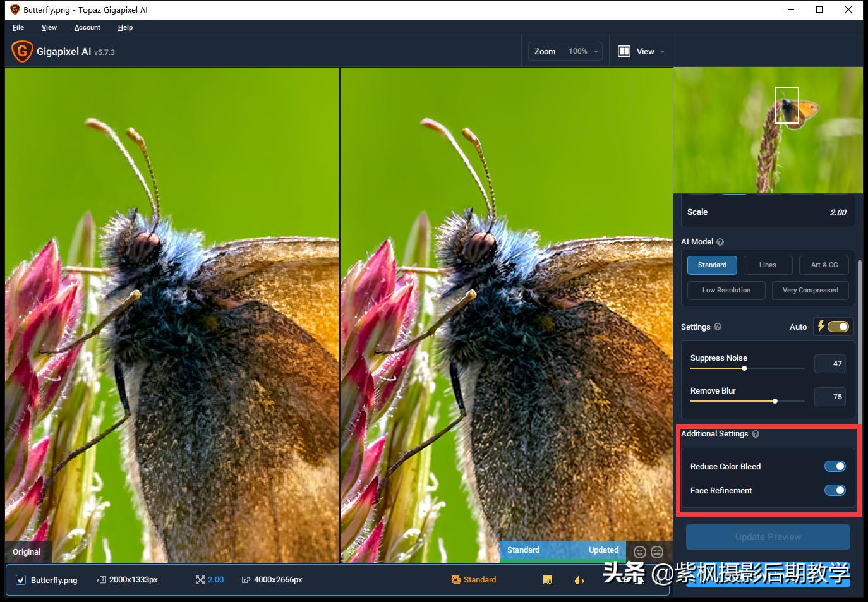Expand the View options dropdown
This screenshot has width=868, height=602.
(x=661, y=51)
